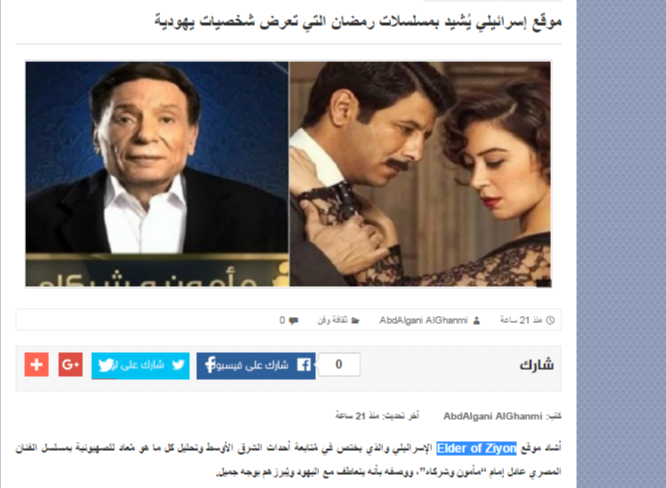666x488 pixels.
Task: Click the right photo of the couple
Action: [420, 174]
